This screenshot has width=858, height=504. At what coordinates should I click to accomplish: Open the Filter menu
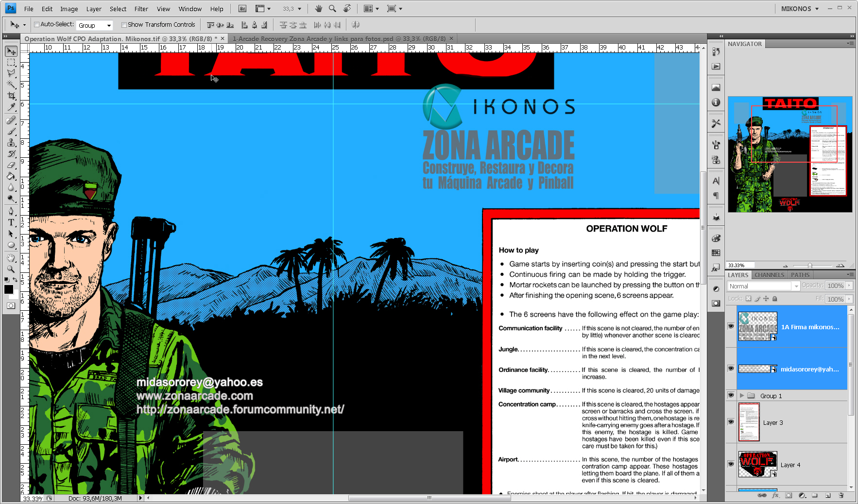click(141, 9)
